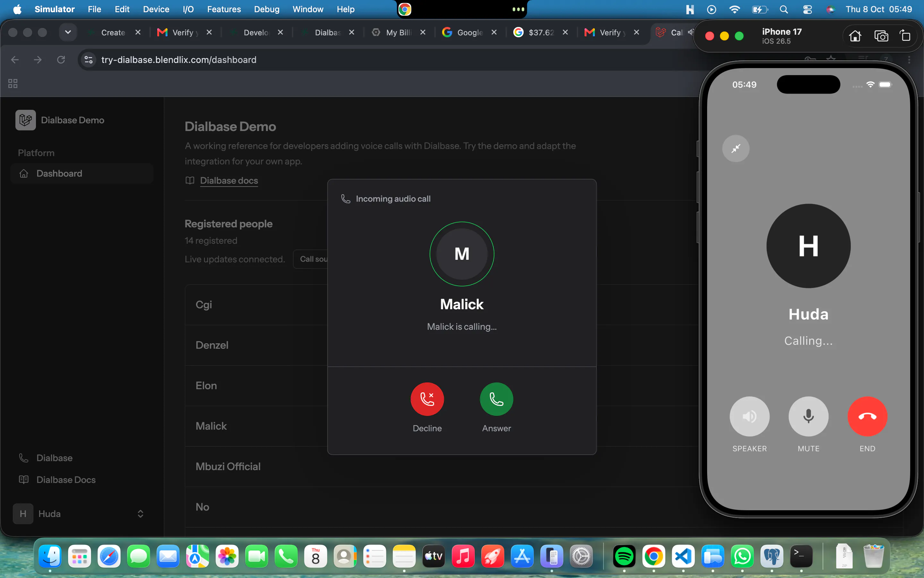Toggle the Speaker button on iPhone call
This screenshot has height=578, width=924.
(x=749, y=416)
